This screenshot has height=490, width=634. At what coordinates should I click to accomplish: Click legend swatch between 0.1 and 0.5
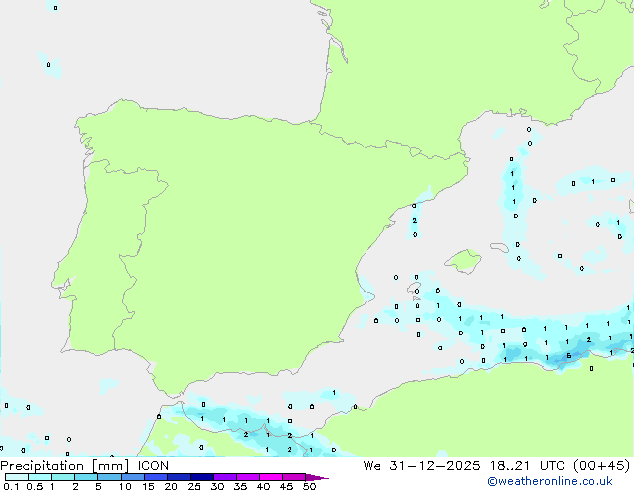click(17, 477)
